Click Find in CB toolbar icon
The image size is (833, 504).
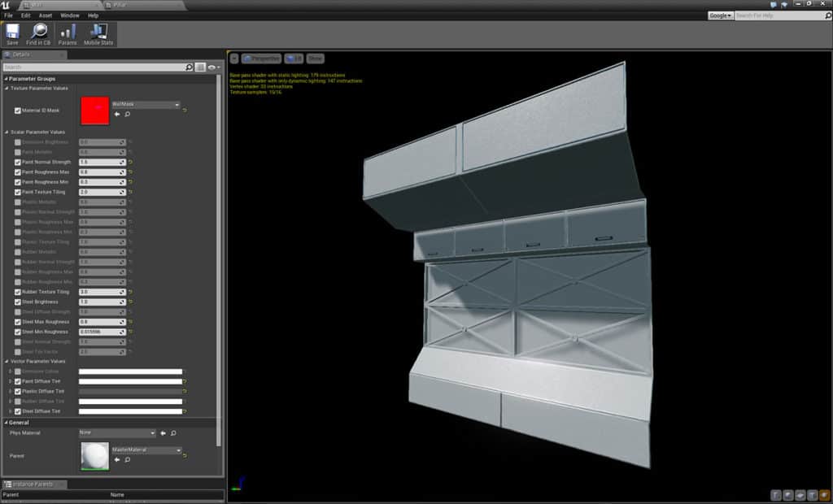click(38, 34)
